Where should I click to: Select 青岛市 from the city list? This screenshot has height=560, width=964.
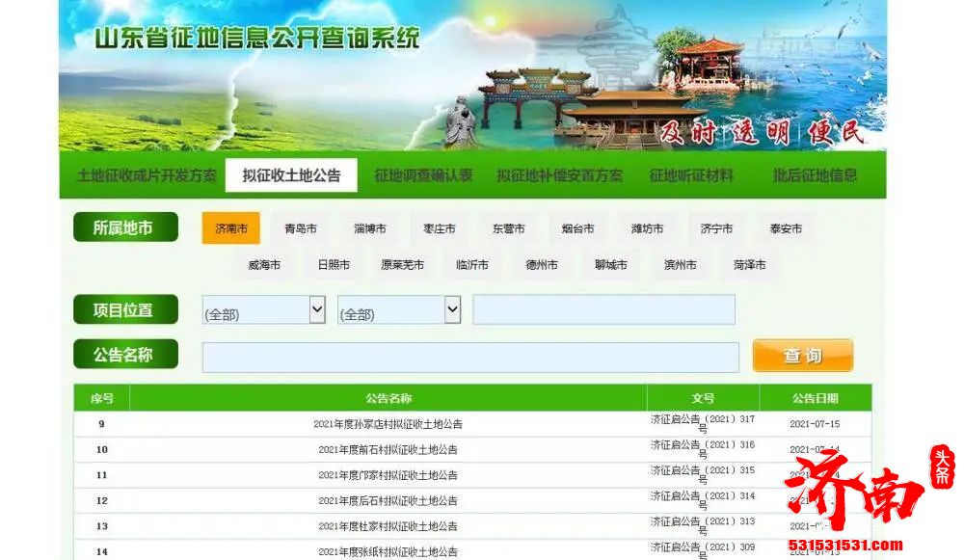tap(300, 228)
